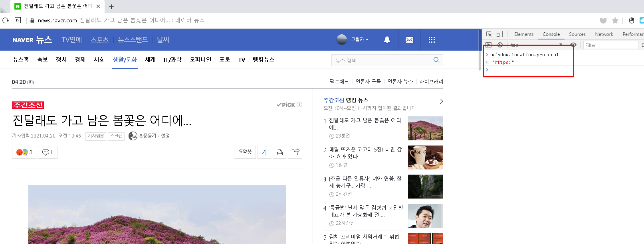Open font size button labeled 가
Image resolution: width=644 pixels, height=244 pixels.
pyautogui.click(x=264, y=152)
